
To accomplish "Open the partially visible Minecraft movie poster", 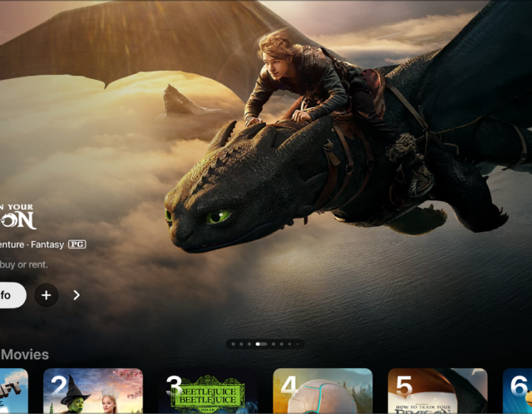I will (14, 391).
